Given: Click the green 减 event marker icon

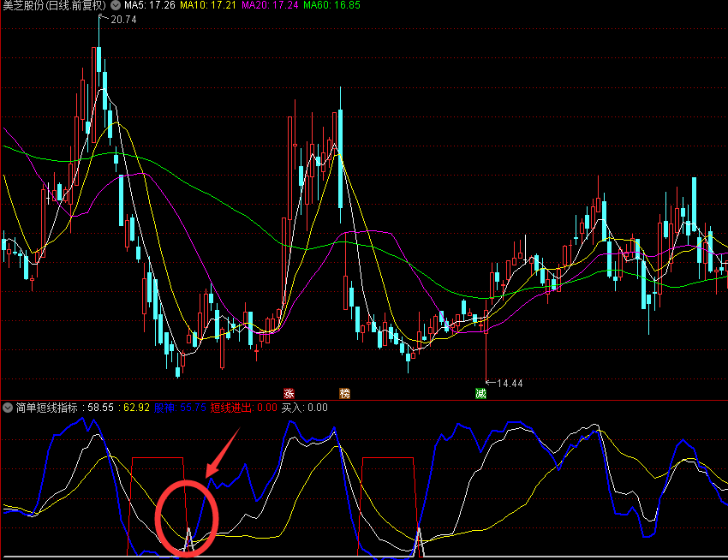Looking at the screenshot, I should (x=481, y=394).
